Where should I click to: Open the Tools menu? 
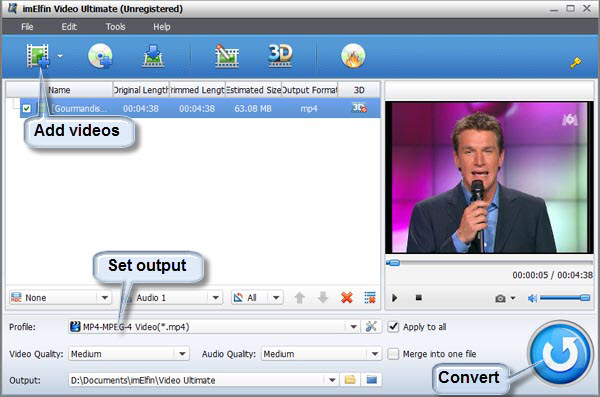(x=116, y=27)
